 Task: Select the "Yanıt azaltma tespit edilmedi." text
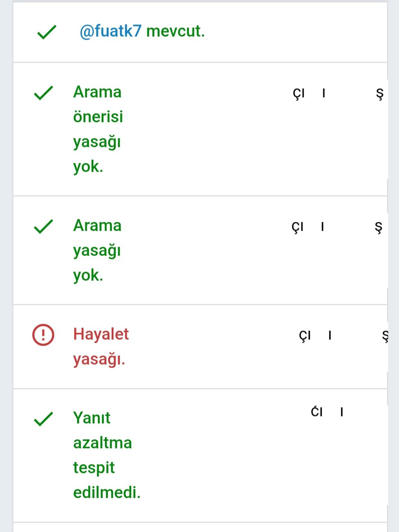[106, 455]
